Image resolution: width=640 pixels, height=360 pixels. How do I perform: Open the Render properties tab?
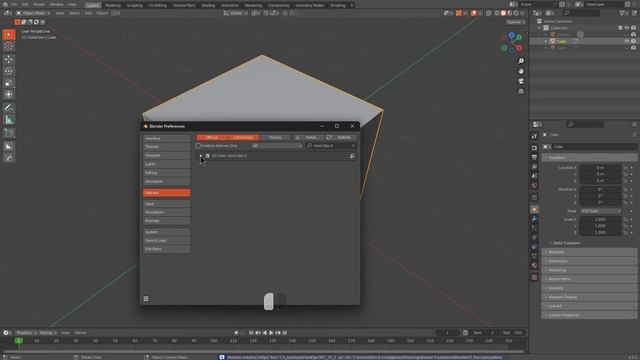(534, 148)
